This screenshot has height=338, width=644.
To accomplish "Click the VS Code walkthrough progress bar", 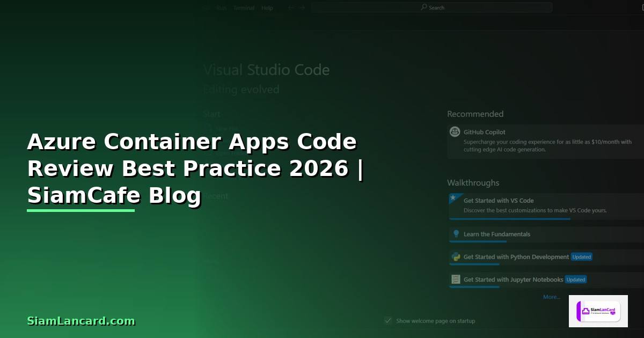I will point(509,218).
